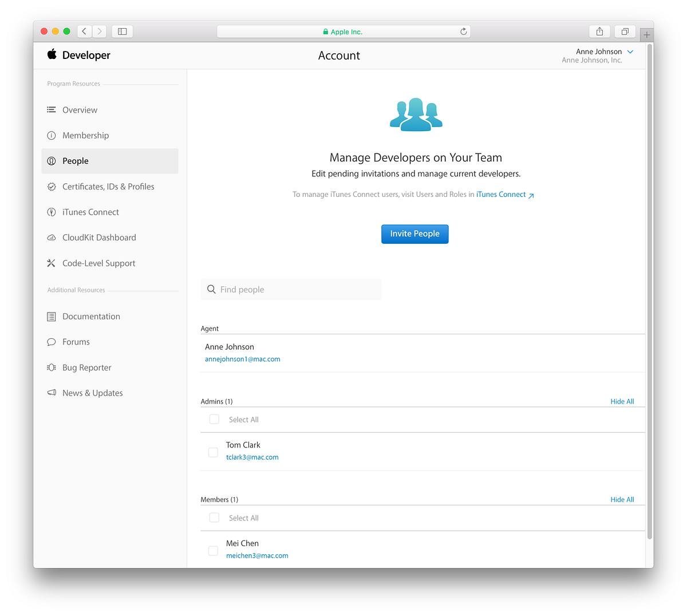
Task: Open Certificates, IDs & Profiles
Action: click(108, 186)
